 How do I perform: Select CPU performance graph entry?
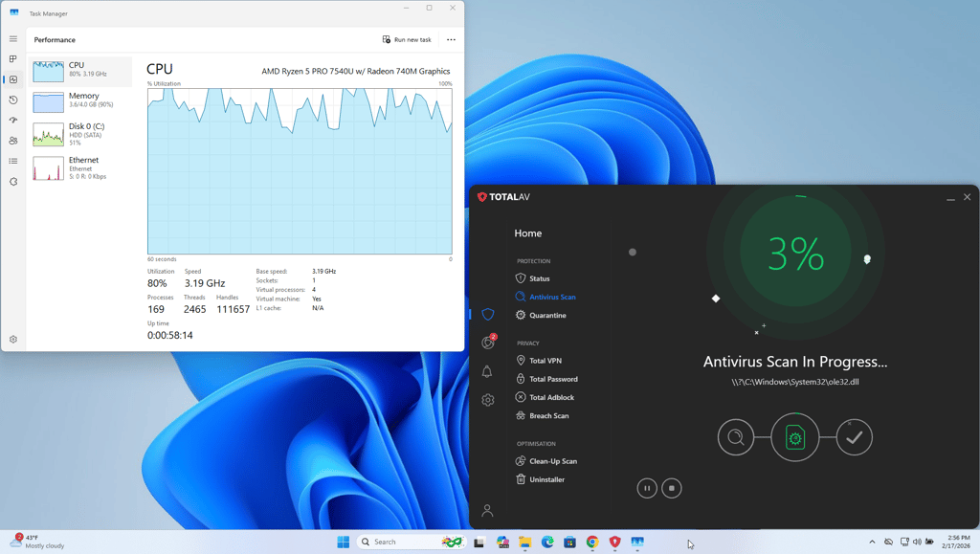tap(80, 71)
